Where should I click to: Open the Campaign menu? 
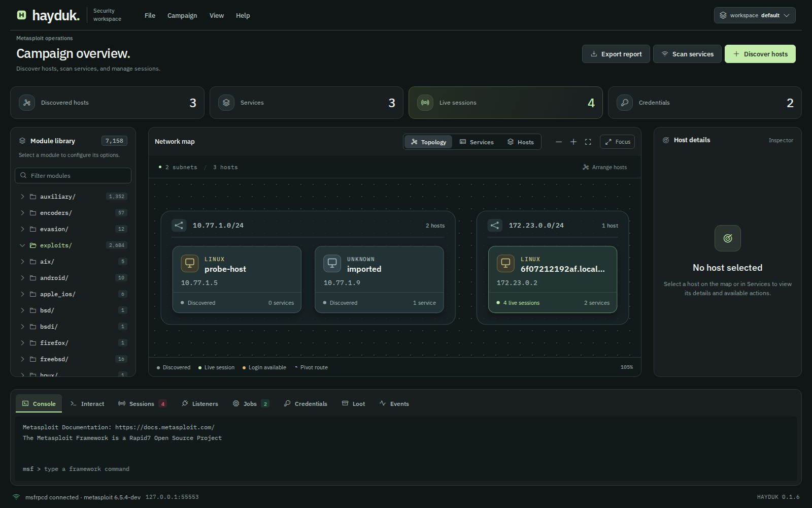point(182,16)
